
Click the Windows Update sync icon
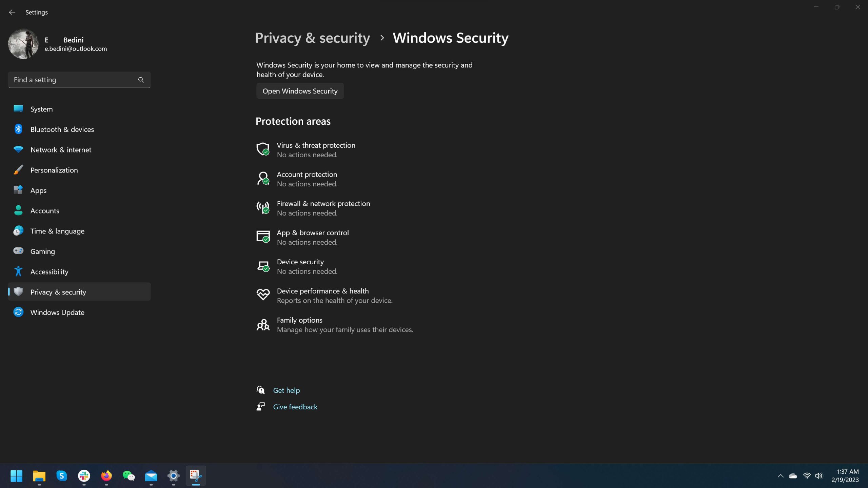coord(18,312)
